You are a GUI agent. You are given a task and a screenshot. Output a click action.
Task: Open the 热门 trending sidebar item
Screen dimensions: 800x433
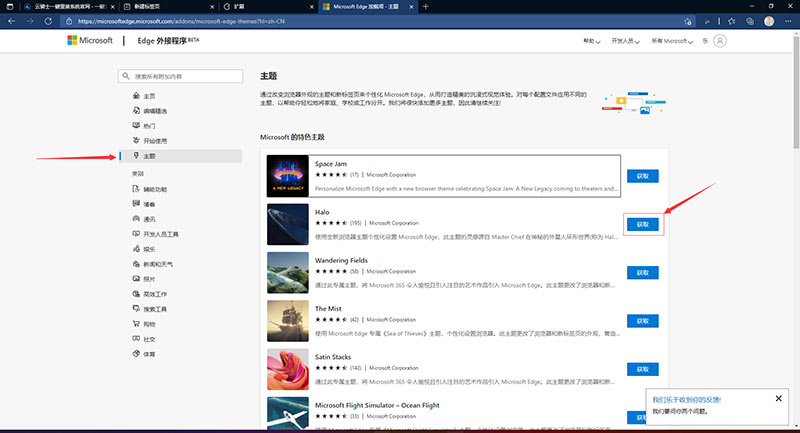[144, 126]
